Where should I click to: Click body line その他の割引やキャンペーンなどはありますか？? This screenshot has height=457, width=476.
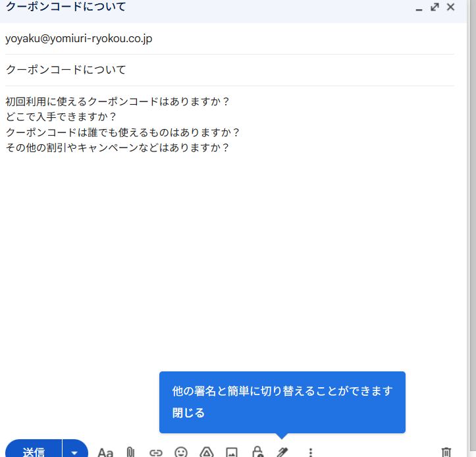(x=117, y=148)
